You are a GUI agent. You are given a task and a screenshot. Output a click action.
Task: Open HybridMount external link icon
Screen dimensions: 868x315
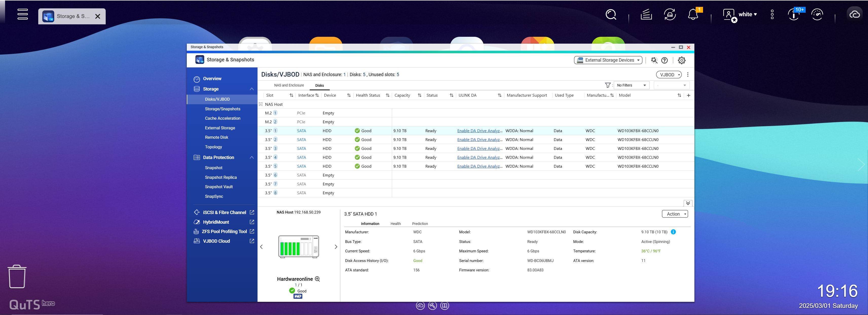pos(252,222)
